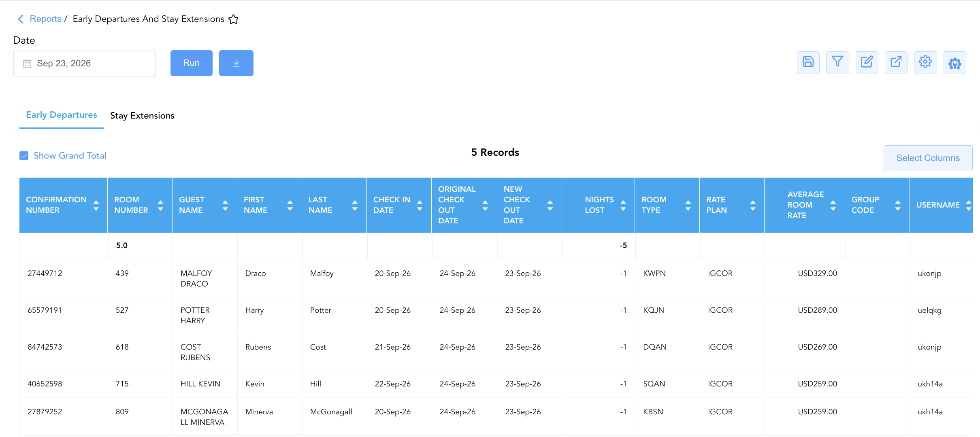Go to the Reports breadcrumb link
Image resolution: width=980 pixels, height=437 pixels.
(x=45, y=19)
